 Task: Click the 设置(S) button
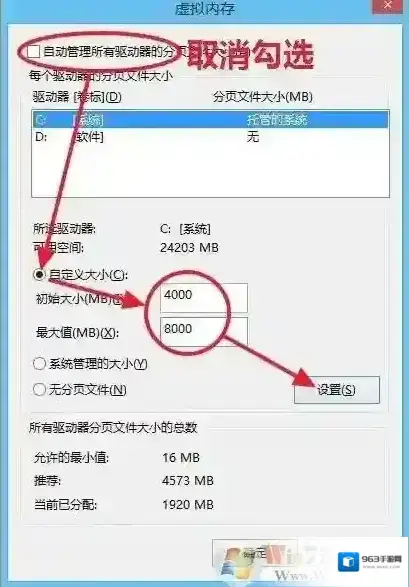(x=337, y=390)
